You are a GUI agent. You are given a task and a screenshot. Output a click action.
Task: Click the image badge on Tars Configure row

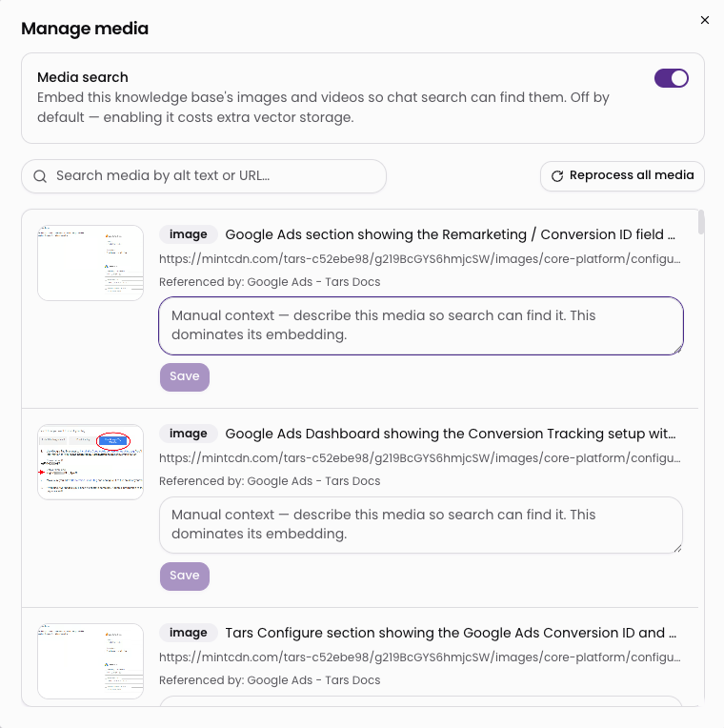tap(188, 633)
